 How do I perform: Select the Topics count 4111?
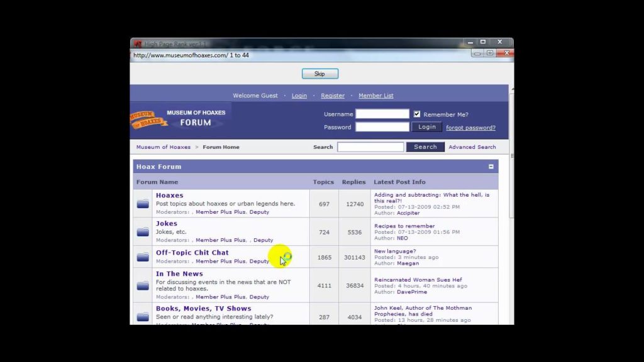tap(324, 286)
